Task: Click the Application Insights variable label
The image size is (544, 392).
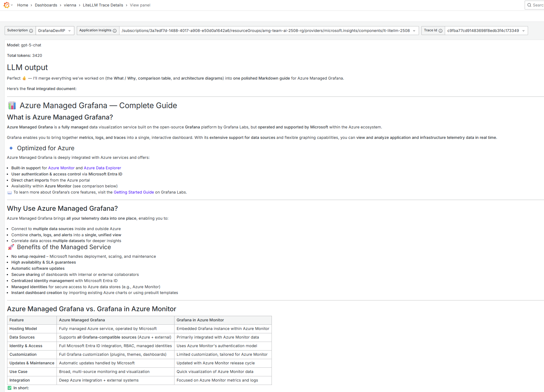Action: coord(95,30)
